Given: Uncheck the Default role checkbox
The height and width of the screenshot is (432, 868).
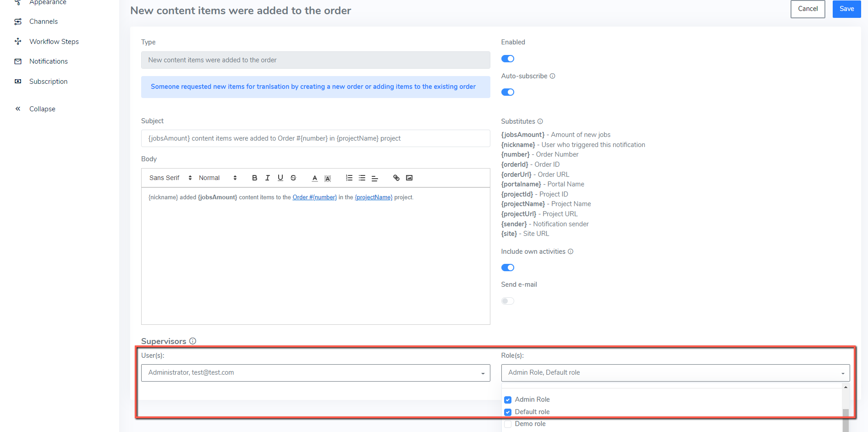Looking at the screenshot, I should coord(508,412).
